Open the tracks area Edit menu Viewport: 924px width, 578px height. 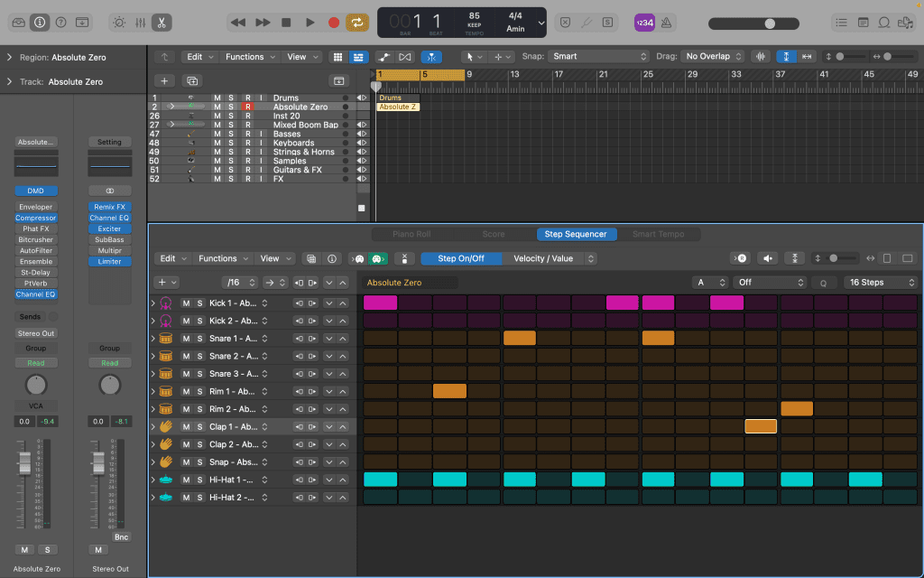tap(200, 57)
